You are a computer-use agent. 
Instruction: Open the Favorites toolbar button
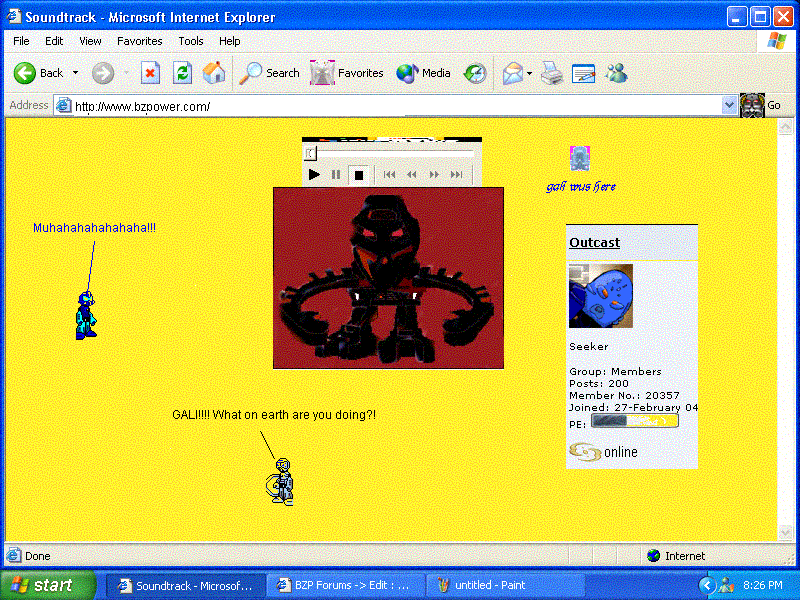[346, 73]
